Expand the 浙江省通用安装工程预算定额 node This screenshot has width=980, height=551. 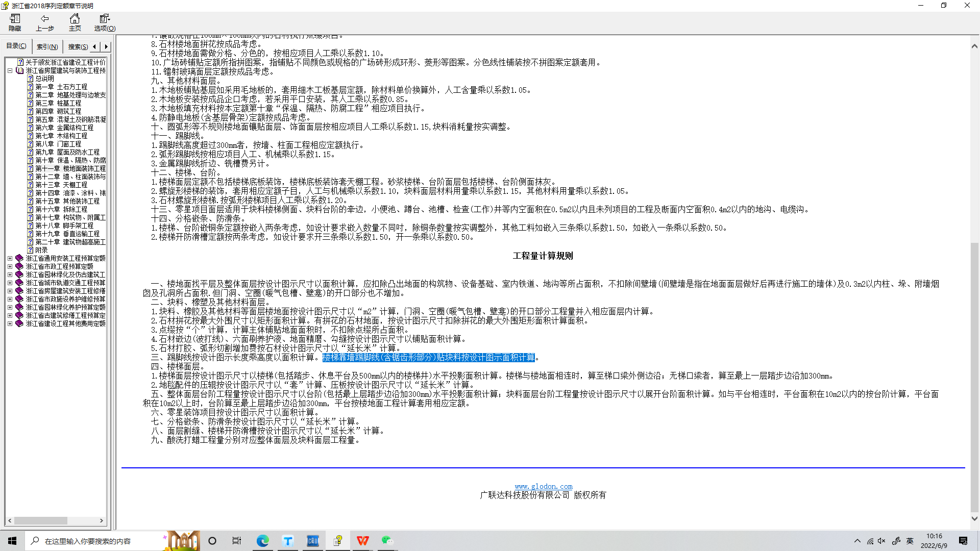(x=10, y=258)
